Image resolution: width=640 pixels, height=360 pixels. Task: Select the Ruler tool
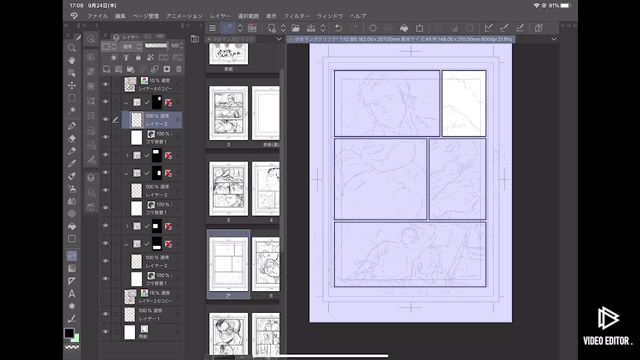[x=72, y=281]
